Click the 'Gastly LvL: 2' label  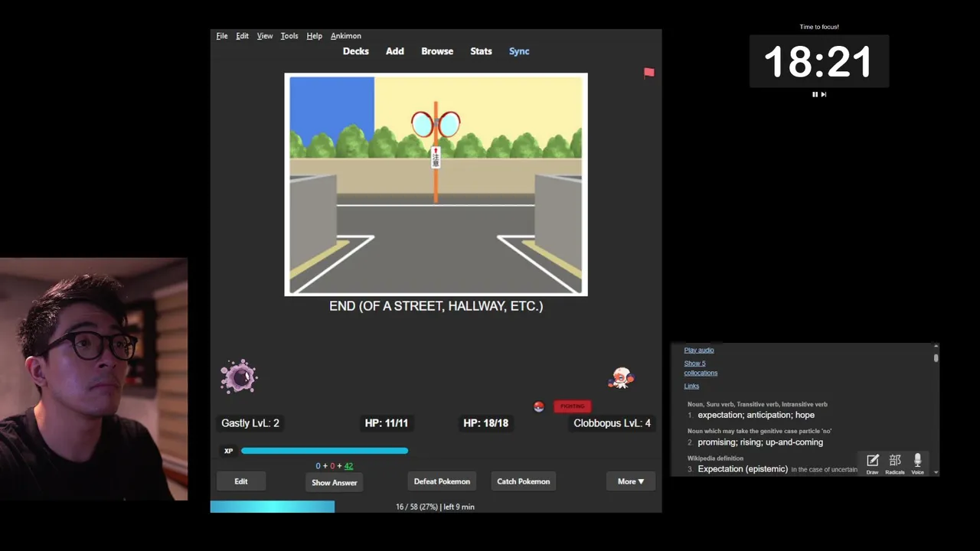tap(250, 423)
